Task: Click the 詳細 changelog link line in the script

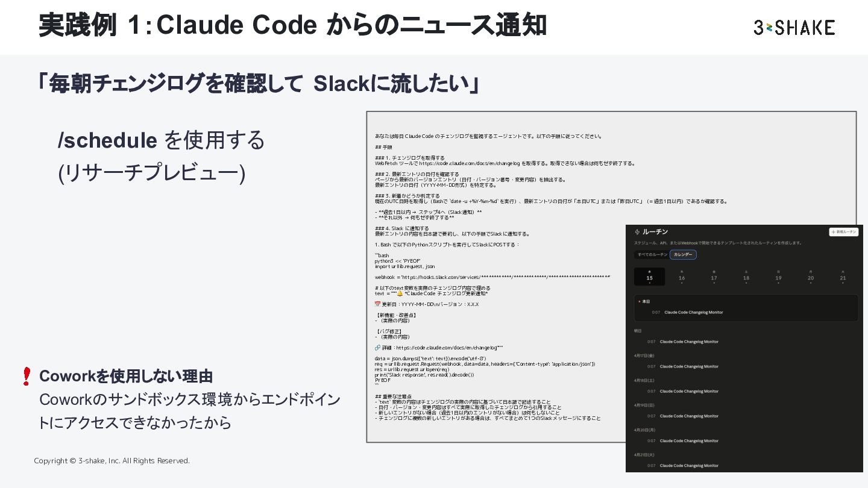Action: 439,348
